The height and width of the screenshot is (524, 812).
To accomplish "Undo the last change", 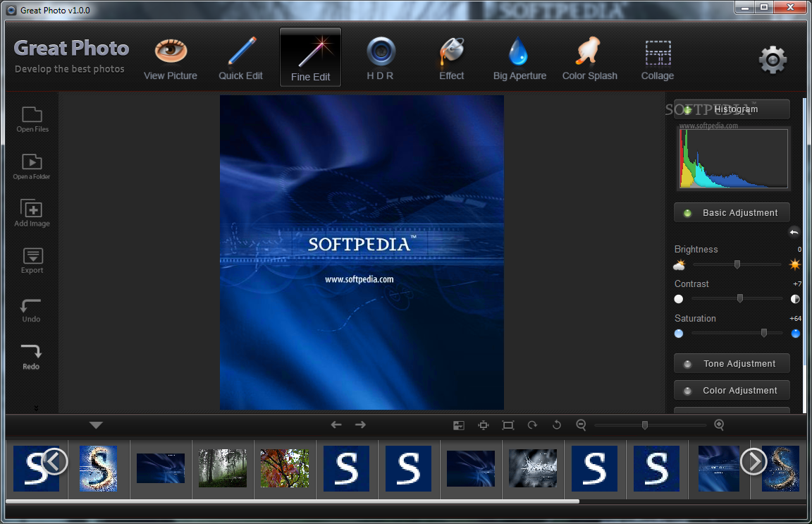I will pyautogui.click(x=31, y=310).
